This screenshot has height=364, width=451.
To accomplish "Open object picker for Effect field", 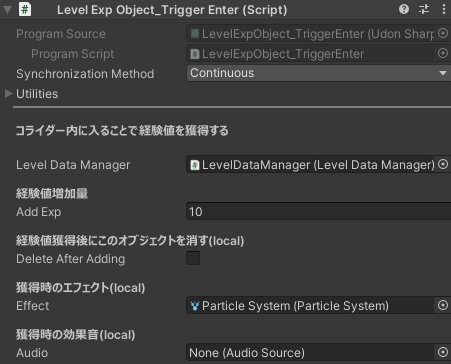I will click(x=443, y=305).
